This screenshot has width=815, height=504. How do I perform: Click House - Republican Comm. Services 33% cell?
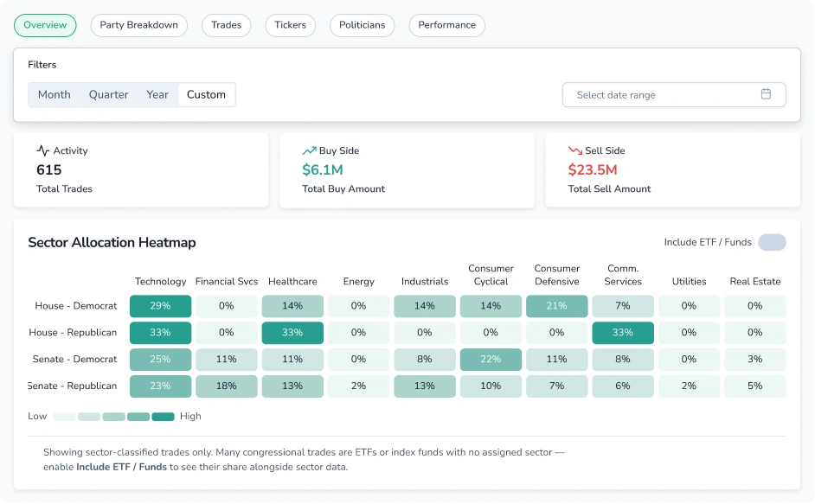(x=623, y=333)
